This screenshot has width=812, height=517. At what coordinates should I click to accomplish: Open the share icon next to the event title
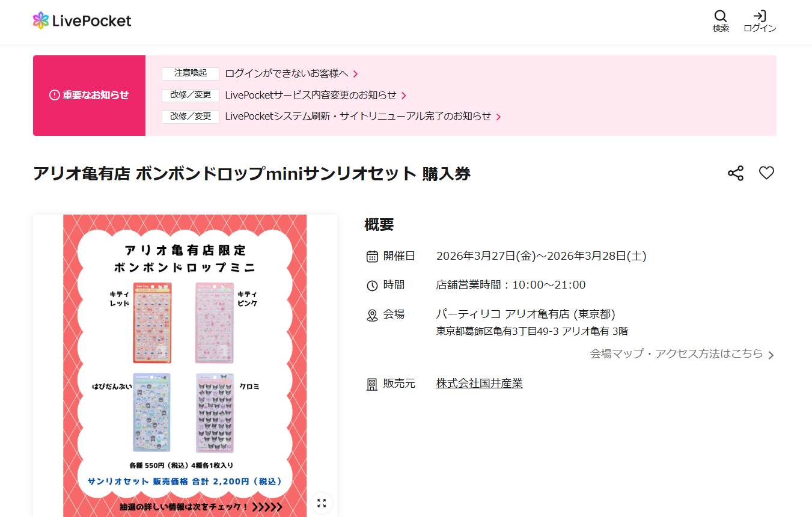pos(736,173)
